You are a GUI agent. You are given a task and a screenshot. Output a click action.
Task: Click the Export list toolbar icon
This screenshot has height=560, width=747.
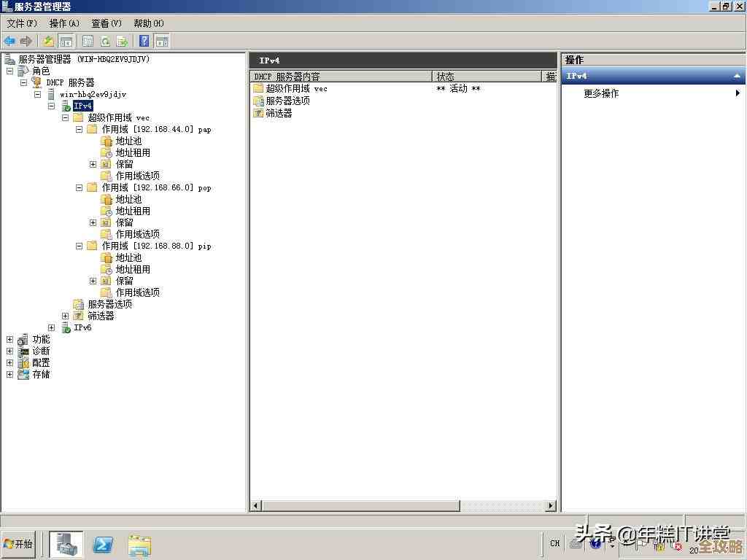tap(122, 42)
